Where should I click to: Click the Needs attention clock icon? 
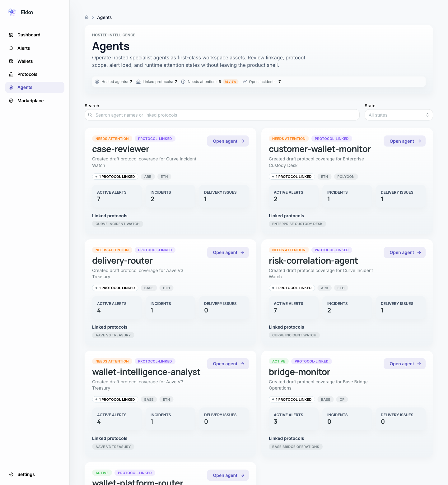tap(183, 82)
